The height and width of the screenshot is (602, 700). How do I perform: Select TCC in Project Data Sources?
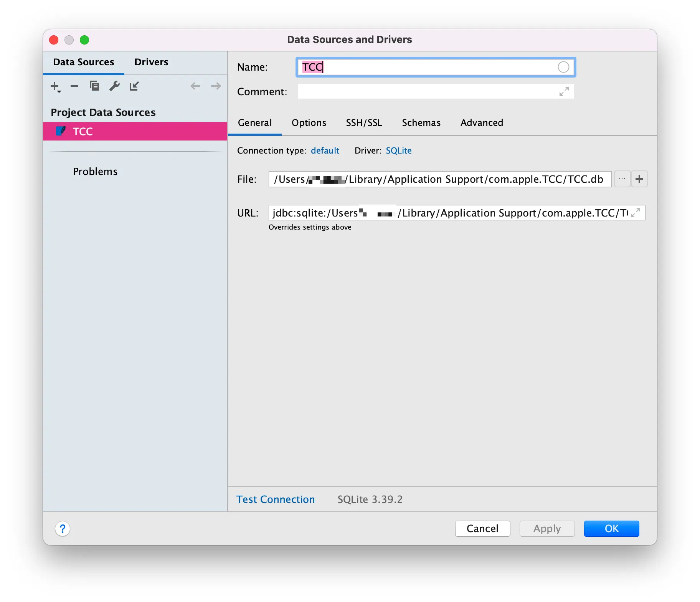(135, 131)
